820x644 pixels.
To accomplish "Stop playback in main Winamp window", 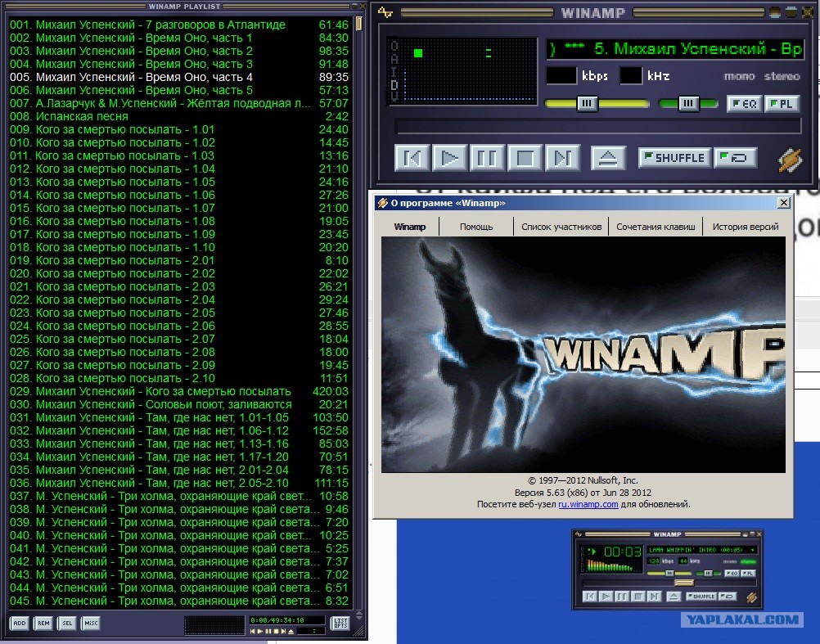I will [525, 158].
